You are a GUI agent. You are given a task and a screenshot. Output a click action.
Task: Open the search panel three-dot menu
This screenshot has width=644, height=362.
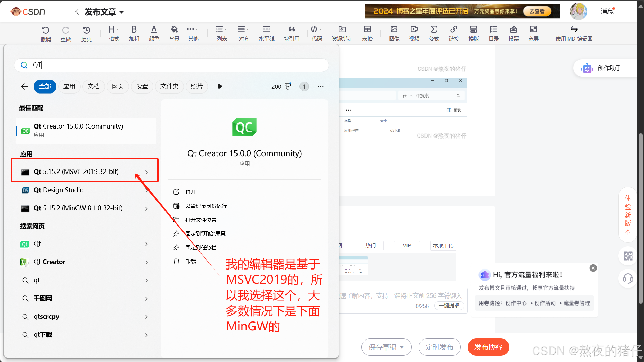click(x=321, y=86)
